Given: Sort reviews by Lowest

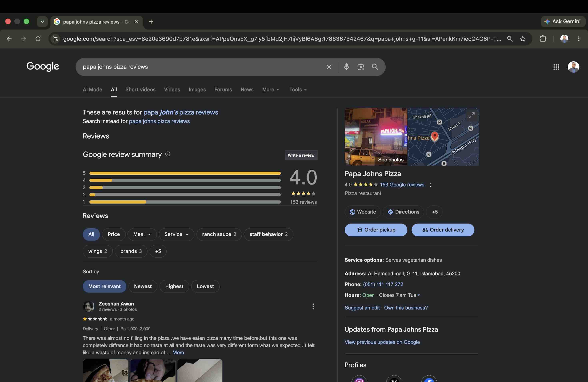Looking at the screenshot, I should (x=205, y=286).
